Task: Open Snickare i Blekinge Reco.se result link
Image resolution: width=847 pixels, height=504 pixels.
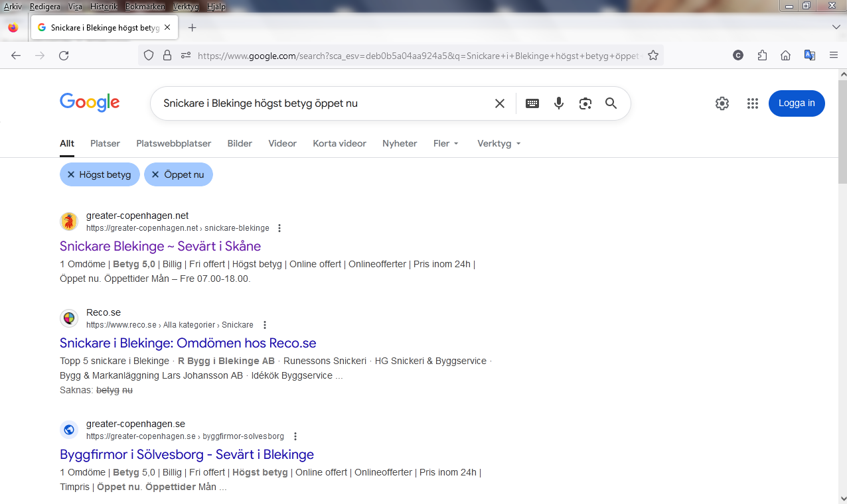Action: pyautogui.click(x=188, y=343)
